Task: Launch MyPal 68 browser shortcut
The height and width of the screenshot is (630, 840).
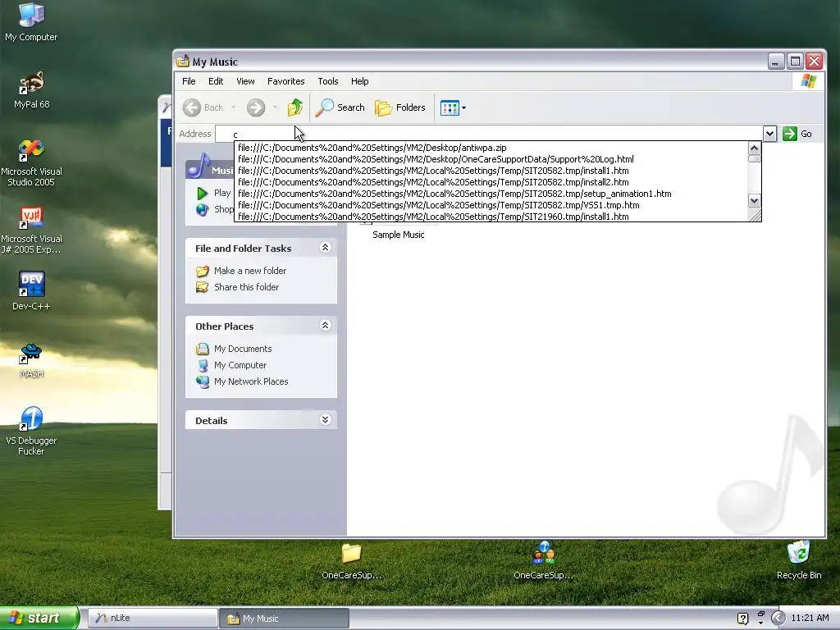Action: pyautogui.click(x=31, y=90)
